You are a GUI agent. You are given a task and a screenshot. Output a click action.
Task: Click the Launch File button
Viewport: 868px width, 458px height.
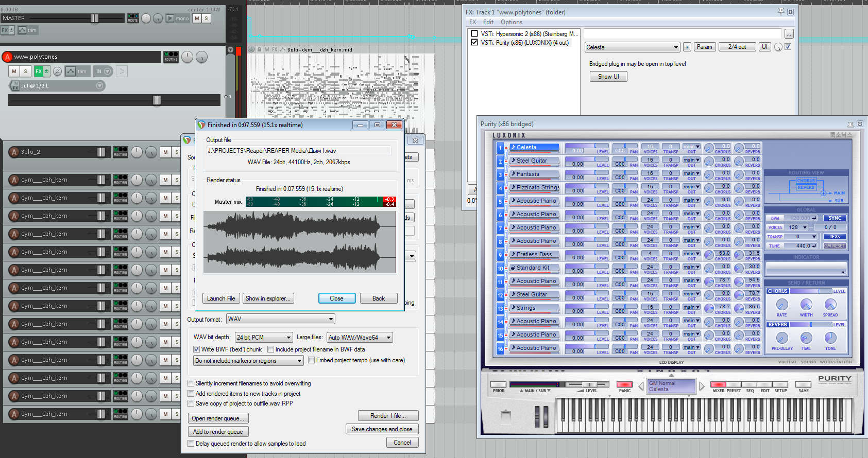(x=220, y=298)
